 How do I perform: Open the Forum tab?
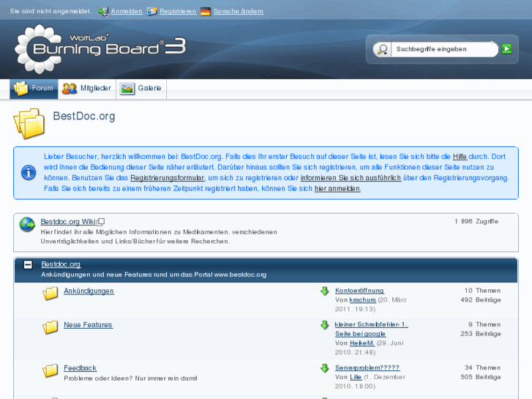pyautogui.click(x=34, y=89)
